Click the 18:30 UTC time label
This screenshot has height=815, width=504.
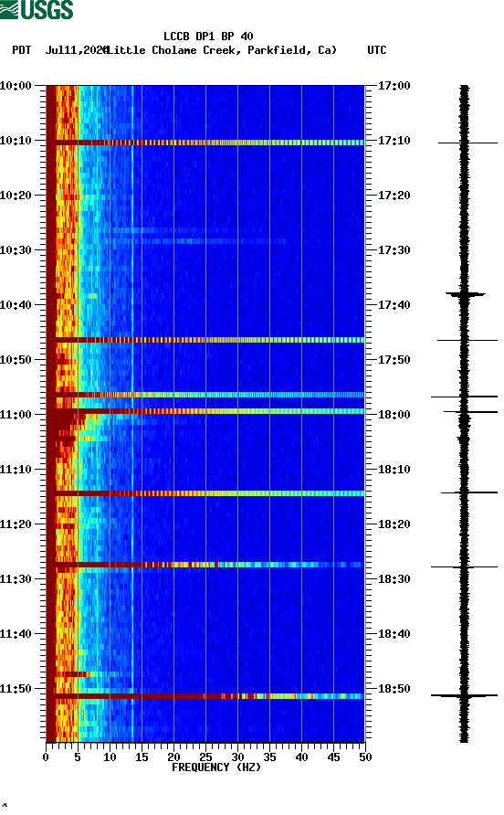click(394, 579)
